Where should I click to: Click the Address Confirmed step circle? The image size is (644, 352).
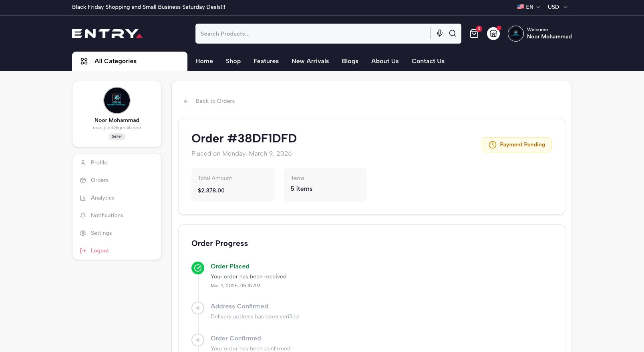[x=198, y=308]
